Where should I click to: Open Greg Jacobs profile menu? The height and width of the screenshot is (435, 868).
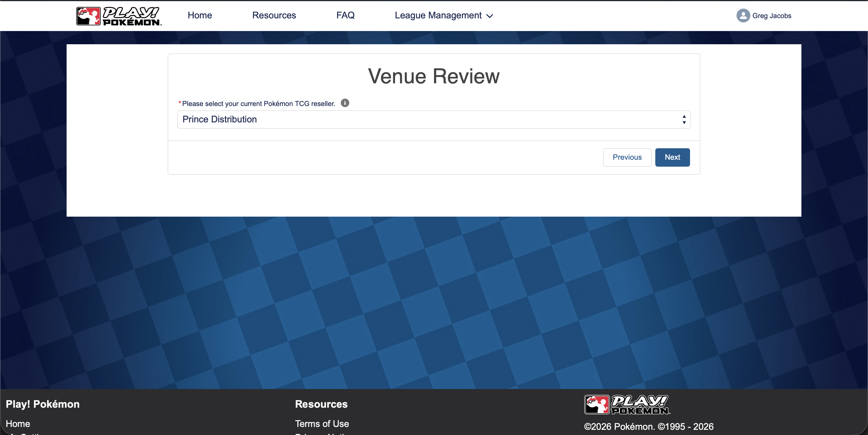point(771,16)
